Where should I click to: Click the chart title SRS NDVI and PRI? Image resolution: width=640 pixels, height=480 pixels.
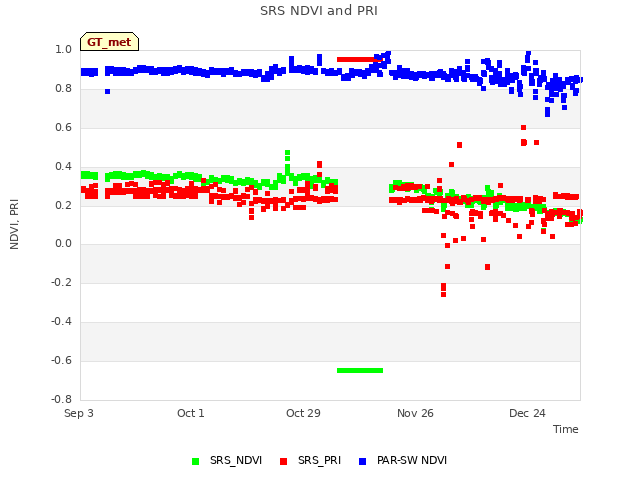click(319, 11)
